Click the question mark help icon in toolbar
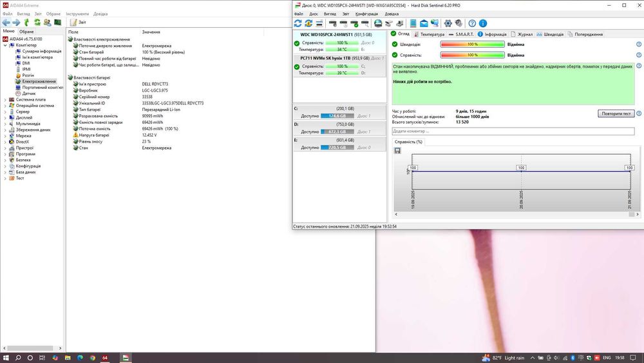Screen dimensions: 644x363 pyautogui.click(x=472, y=23)
